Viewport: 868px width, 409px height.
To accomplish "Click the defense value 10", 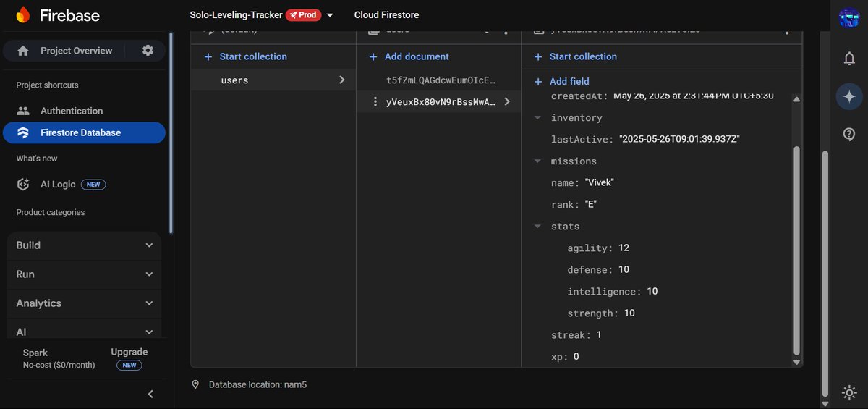I will [x=624, y=270].
